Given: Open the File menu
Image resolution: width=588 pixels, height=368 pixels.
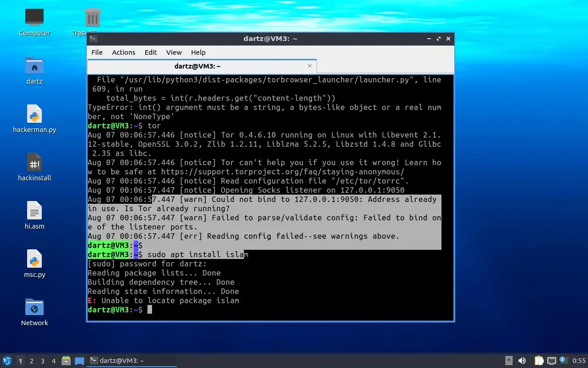Looking at the screenshot, I should click(x=97, y=52).
